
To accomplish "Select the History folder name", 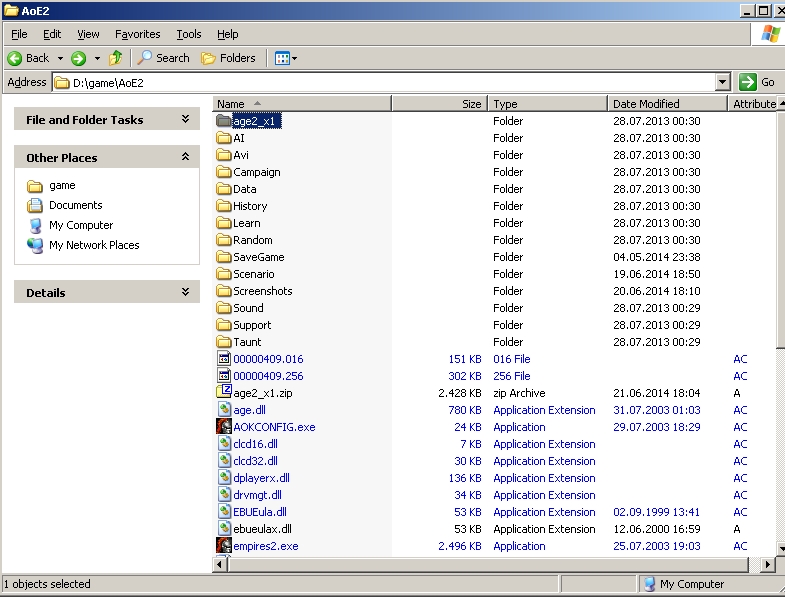I will 250,206.
